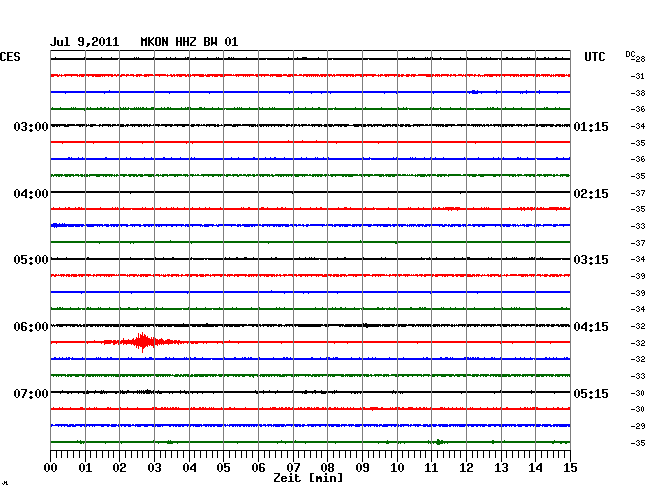Click minute 05 on the time axis

coord(223,468)
